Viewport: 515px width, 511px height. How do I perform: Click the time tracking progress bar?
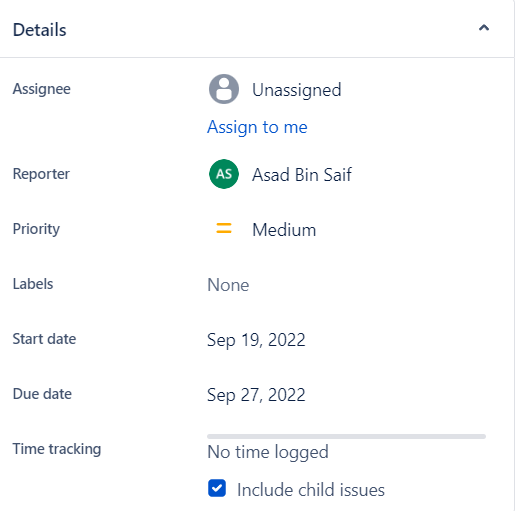point(346,436)
